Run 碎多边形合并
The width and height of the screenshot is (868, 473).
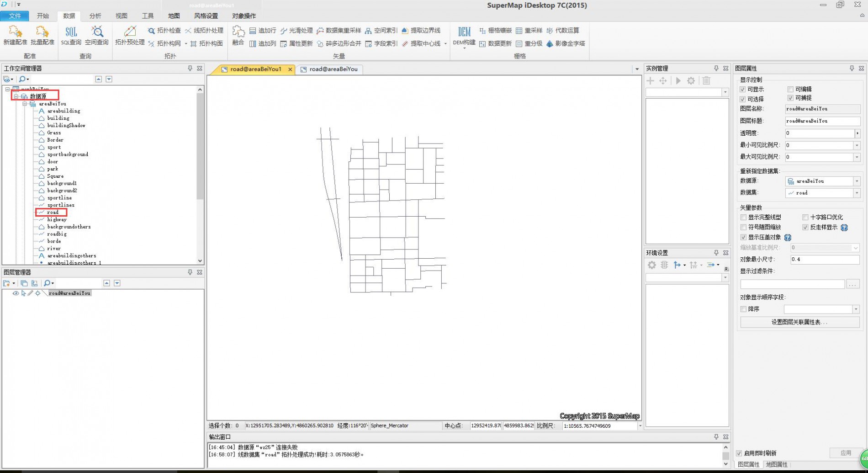point(339,44)
